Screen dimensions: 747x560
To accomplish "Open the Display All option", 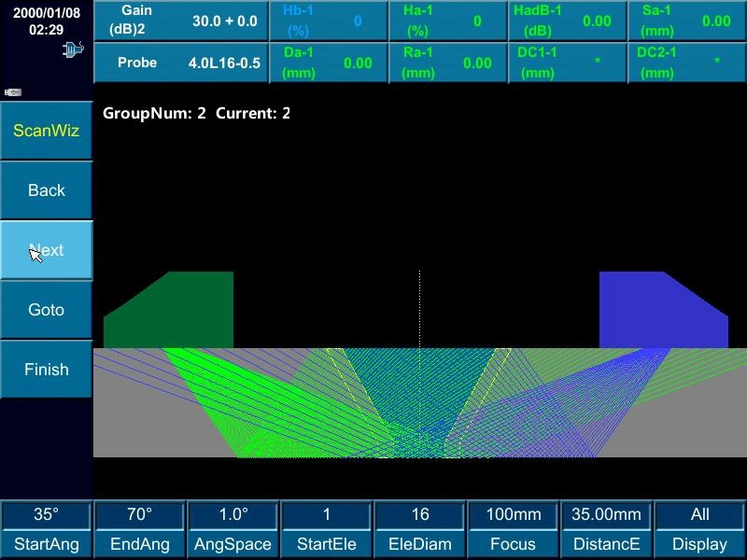I will click(699, 528).
